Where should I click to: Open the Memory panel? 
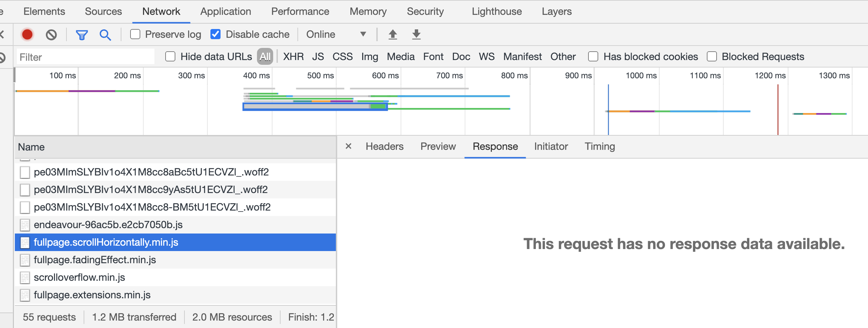[x=368, y=11]
